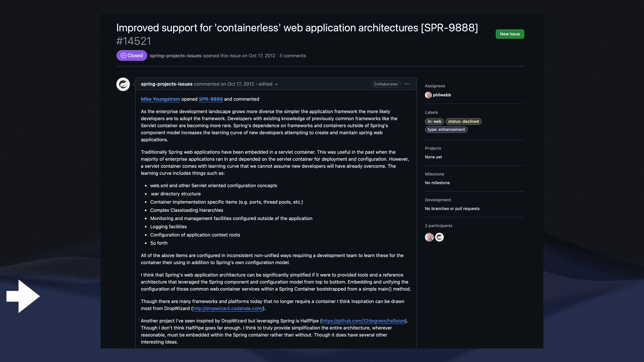Click philwebb assignee avatar
The image size is (644, 362).
coord(428,95)
